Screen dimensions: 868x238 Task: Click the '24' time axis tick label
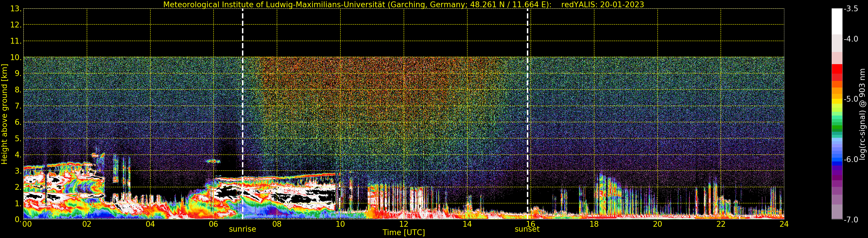click(784, 224)
